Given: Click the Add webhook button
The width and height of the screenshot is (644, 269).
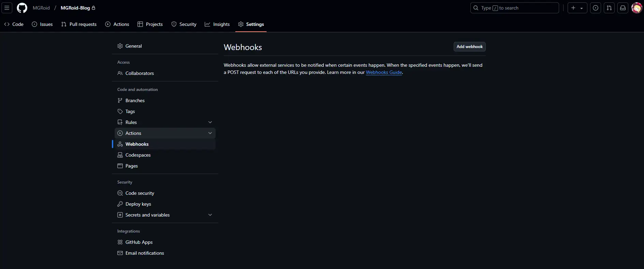Looking at the screenshot, I should click(469, 47).
